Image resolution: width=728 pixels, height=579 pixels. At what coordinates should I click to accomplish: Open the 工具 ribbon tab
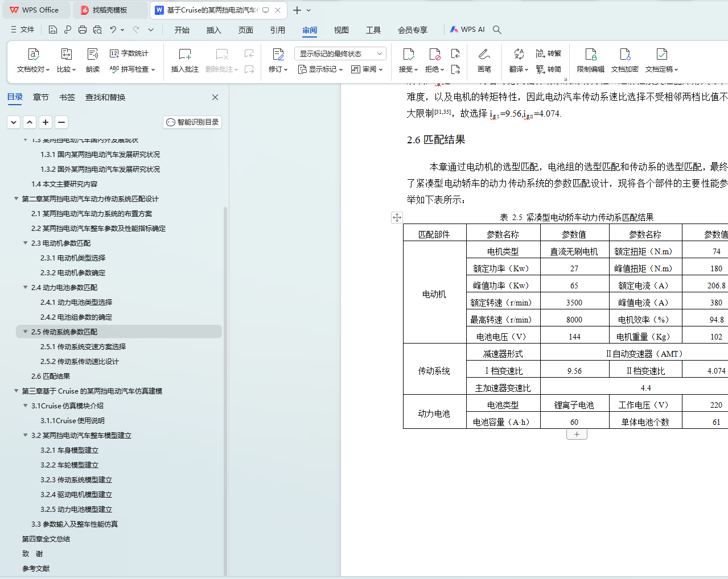pyautogui.click(x=373, y=30)
